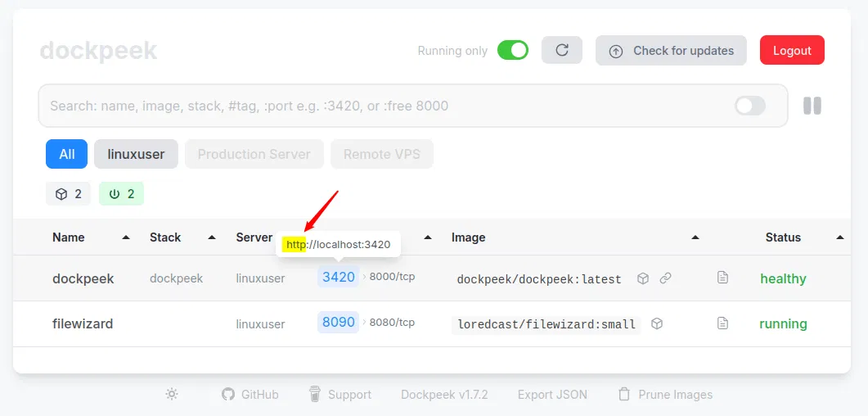The height and width of the screenshot is (416, 868).
Task: Open logs document icon for dockpeek row
Action: pos(722,278)
